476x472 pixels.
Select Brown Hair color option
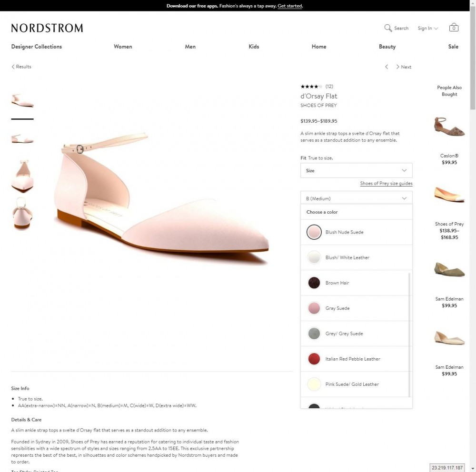click(x=355, y=283)
